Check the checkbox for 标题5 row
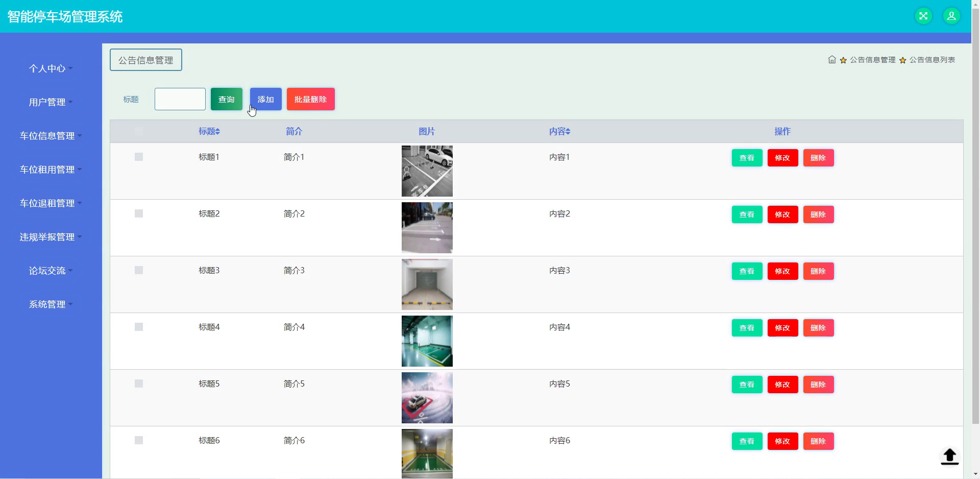Image resolution: width=980 pixels, height=479 pixels. pyautogui.click(x=139, y=384)
